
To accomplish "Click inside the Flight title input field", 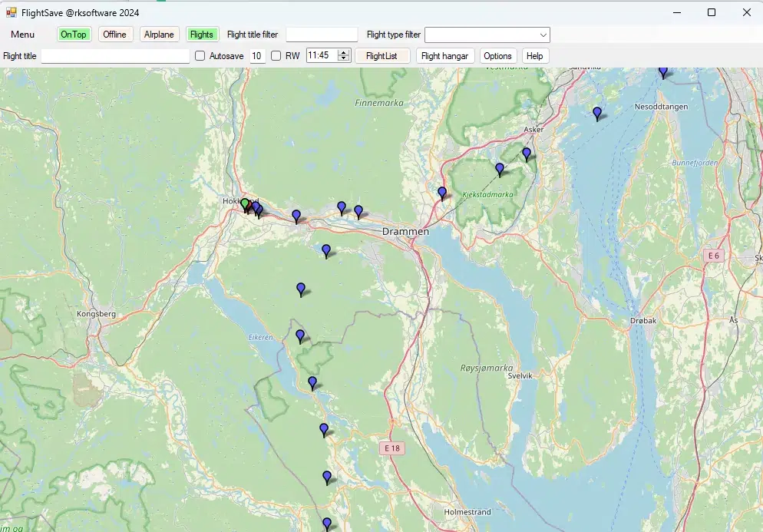I will pos(115,55).
